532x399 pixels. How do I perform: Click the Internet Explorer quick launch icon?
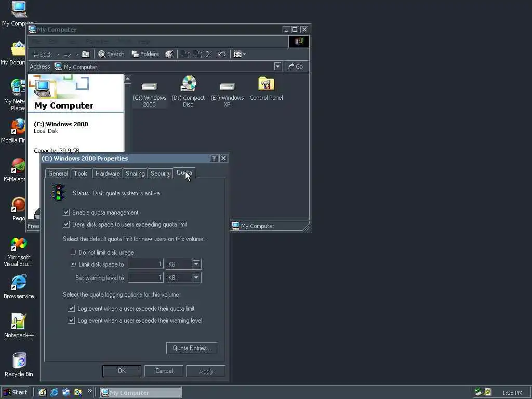click(54, 392)
